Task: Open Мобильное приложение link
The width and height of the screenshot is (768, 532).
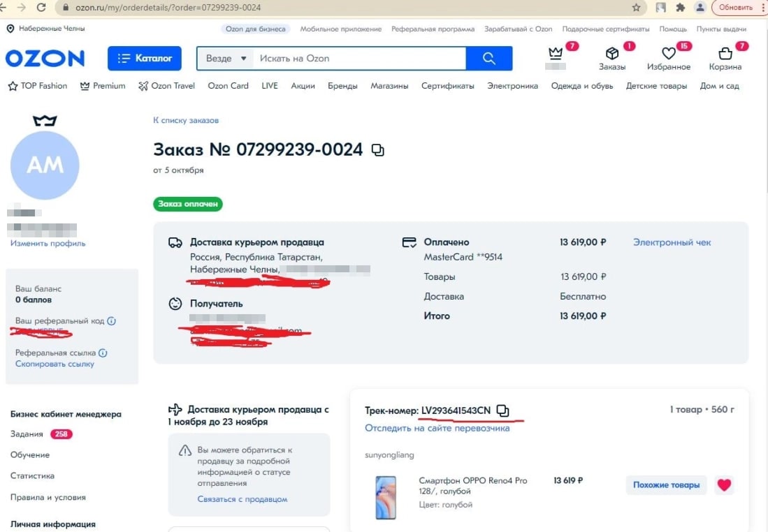Action: [x=341, y=29]
